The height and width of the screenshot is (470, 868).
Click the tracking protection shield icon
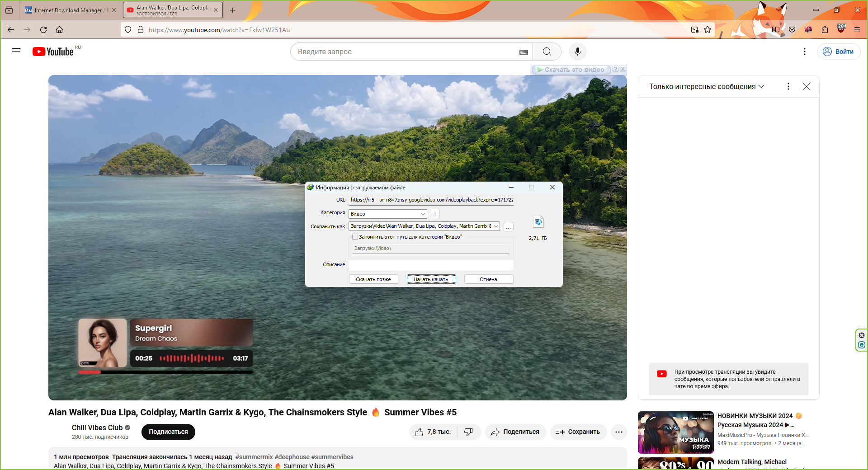tap(128, 30)
